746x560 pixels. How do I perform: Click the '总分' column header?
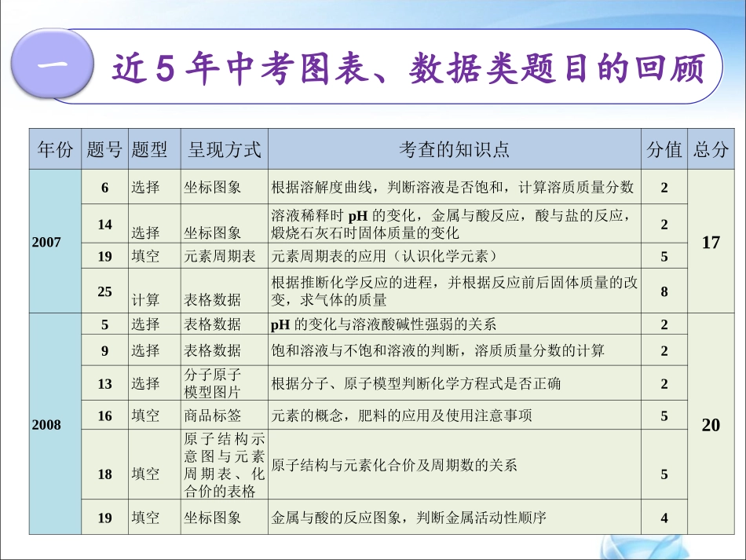tap(711, 149)
